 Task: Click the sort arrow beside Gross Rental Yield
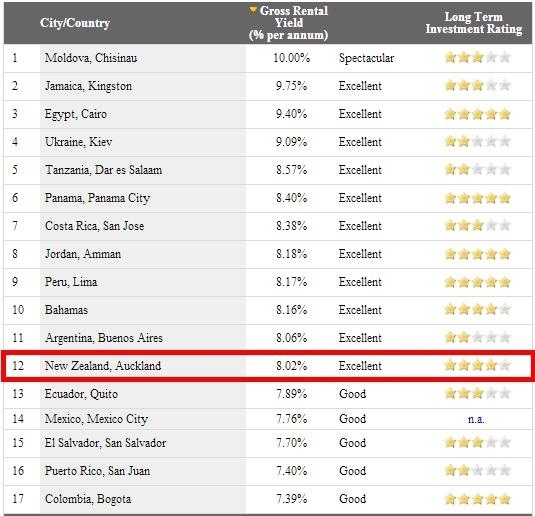(252, 10)
